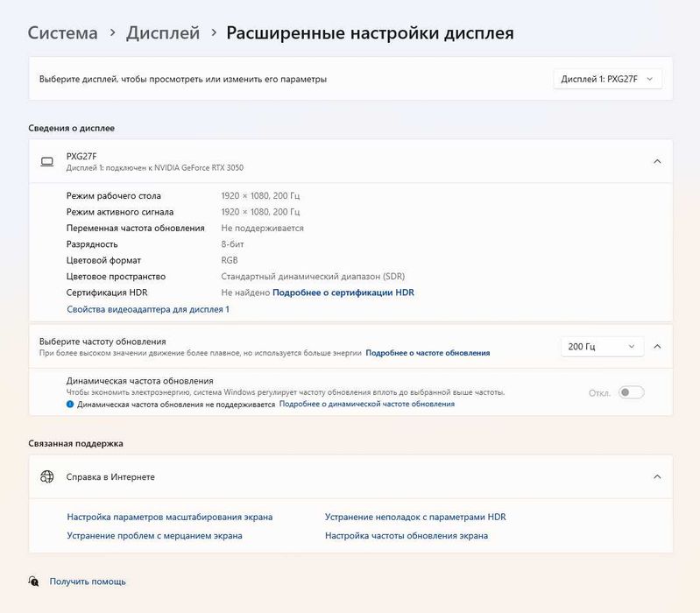The height and width of the screenshot is (613, 700).
Task: Click the Цветовое пространство label
Action: tap(116, 277)
